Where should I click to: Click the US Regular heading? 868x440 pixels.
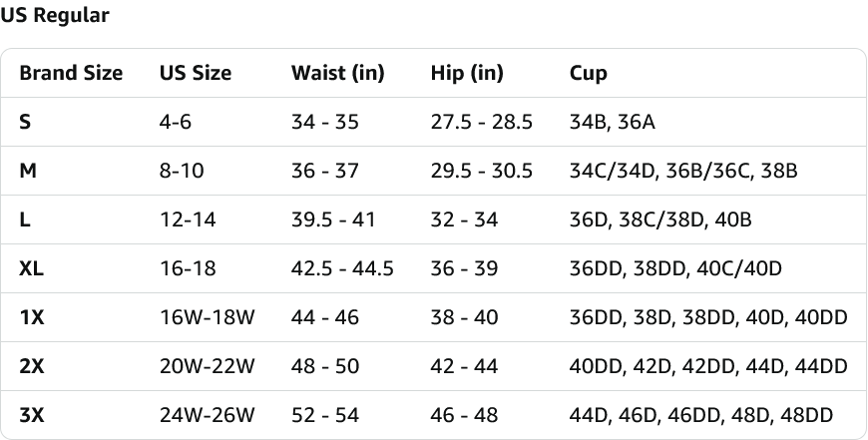(x=55, y=16)
